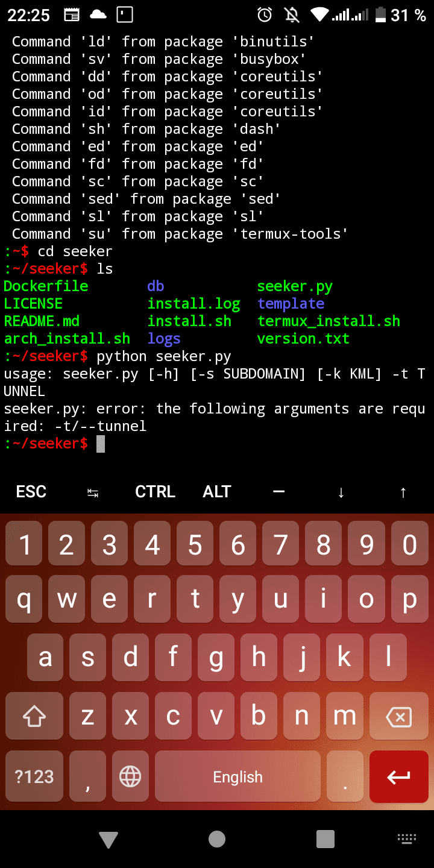Tap the letter z key
Image resolution: width=434 pixels, height=868 pixels.
click(x=88, y=716)
